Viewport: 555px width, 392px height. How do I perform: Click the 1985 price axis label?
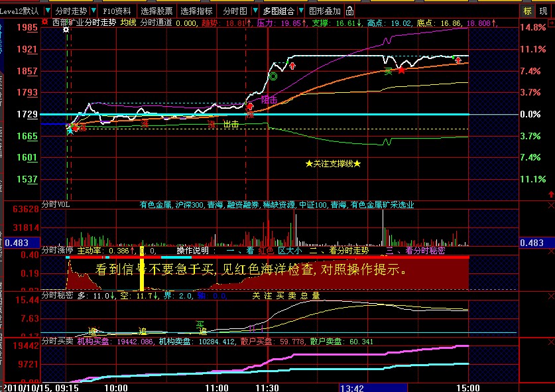pos(27,27)
